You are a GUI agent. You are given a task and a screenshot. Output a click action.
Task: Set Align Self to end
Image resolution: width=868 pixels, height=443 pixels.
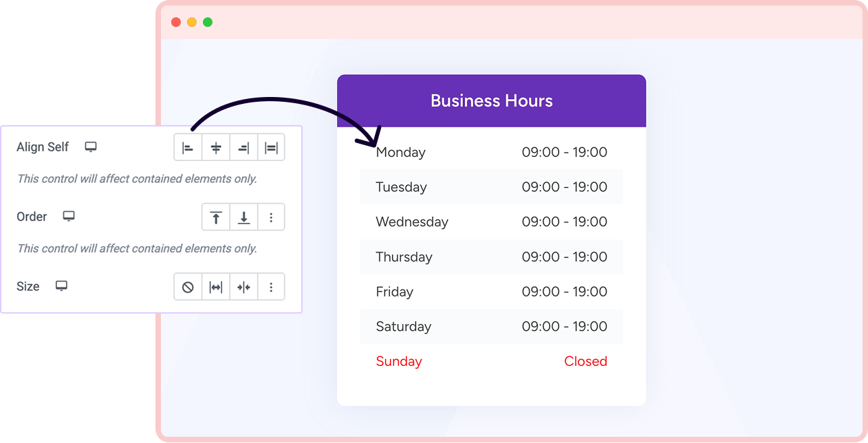[243, 148]
